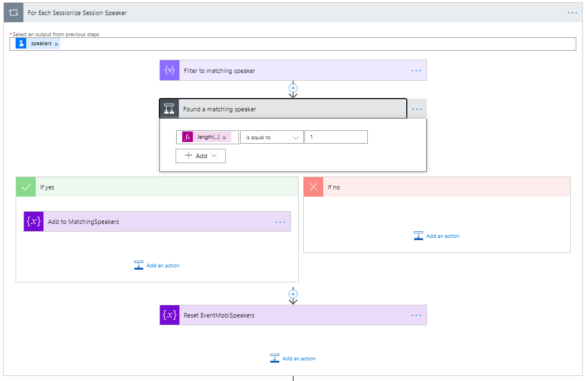Click the condition value field containing 1

[336, 137]
